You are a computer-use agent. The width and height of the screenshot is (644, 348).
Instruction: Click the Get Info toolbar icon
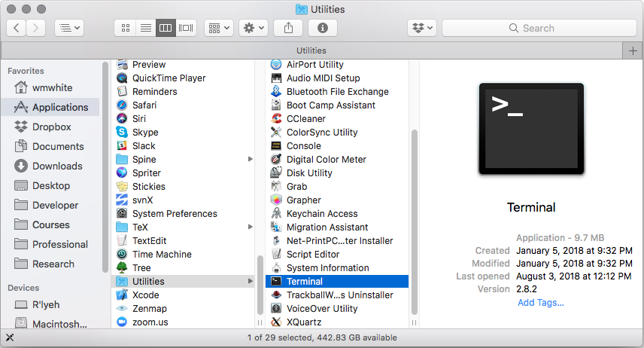click(x=323, y=28)
